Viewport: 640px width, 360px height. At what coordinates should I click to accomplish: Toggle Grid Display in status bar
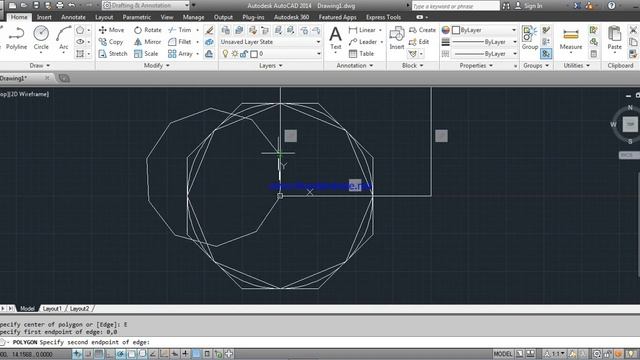(x=99, y=354)
